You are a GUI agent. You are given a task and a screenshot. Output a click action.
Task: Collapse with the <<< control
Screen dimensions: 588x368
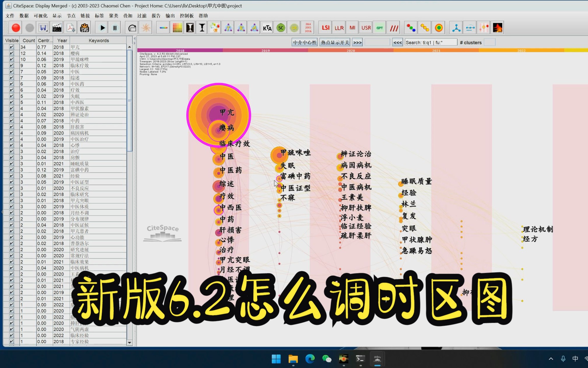[397, 42]
